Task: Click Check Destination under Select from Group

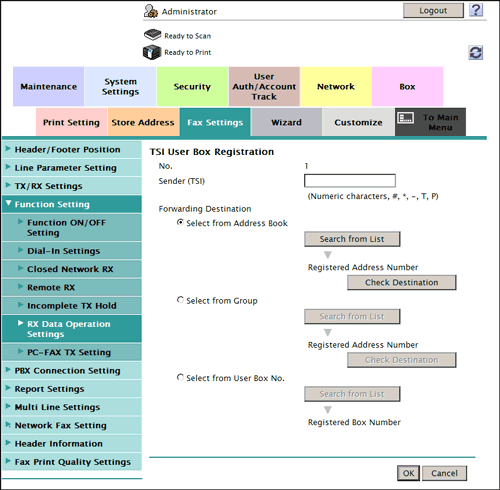Action: pos(401,360)
